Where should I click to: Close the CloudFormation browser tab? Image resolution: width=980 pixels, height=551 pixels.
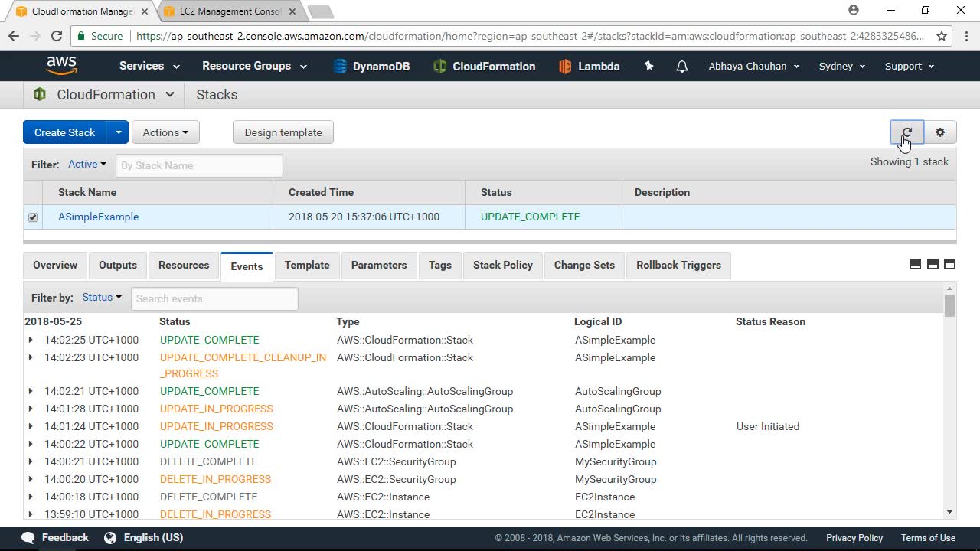[x=145, y=11]
